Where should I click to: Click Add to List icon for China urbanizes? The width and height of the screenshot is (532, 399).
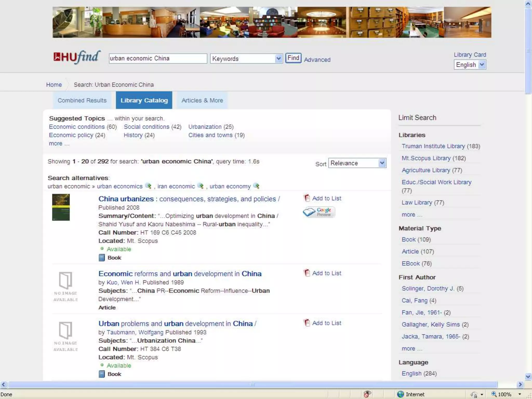tap(307, 198)
